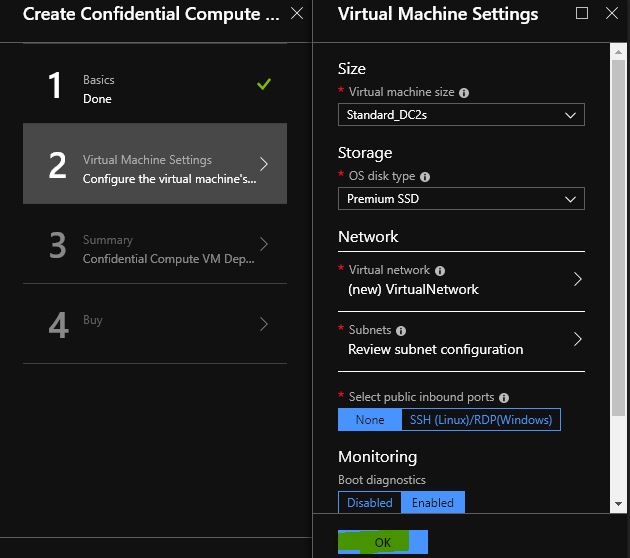Image resolution: width=630 pixels, height=558 pixels.
Task: Set Boot diagnostics to Enabled
Action: coord(433,503)
